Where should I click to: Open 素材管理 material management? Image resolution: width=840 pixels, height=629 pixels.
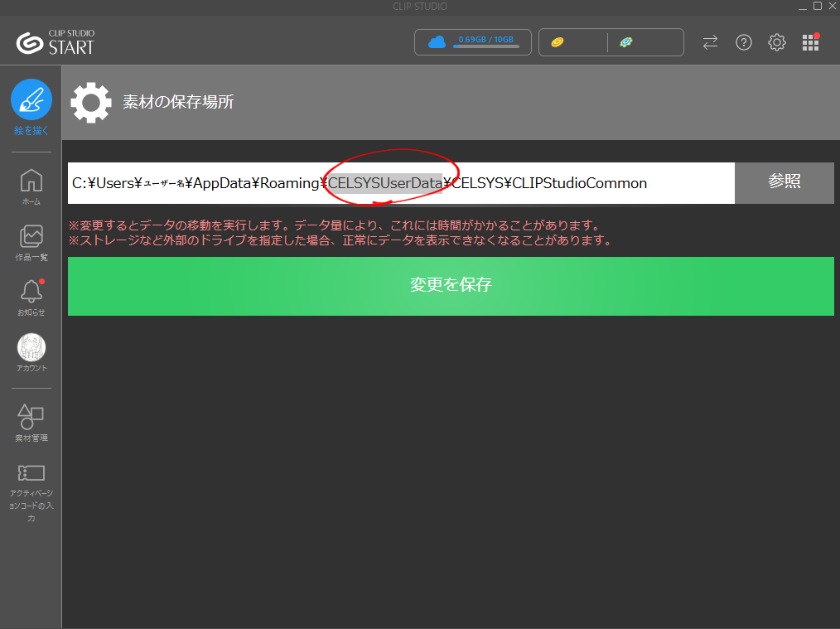point(31,423)
